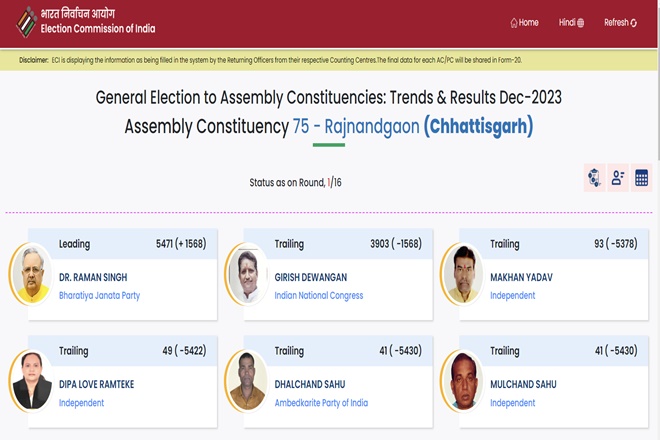
Task: Click Girish Dewangan's candidate photo
Action: click(247, 274)
